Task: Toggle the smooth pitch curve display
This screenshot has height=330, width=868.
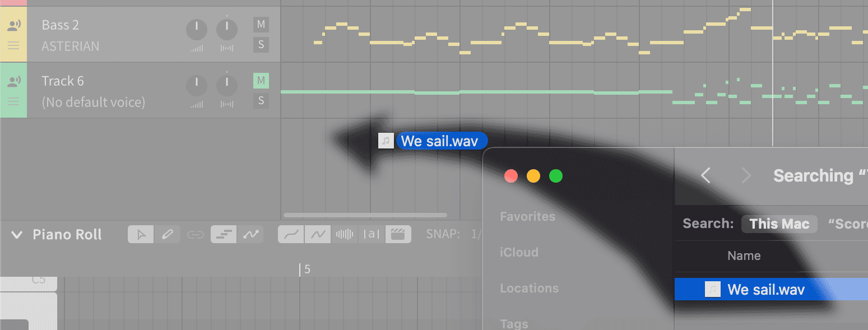Action: click(x=291, y=234)
